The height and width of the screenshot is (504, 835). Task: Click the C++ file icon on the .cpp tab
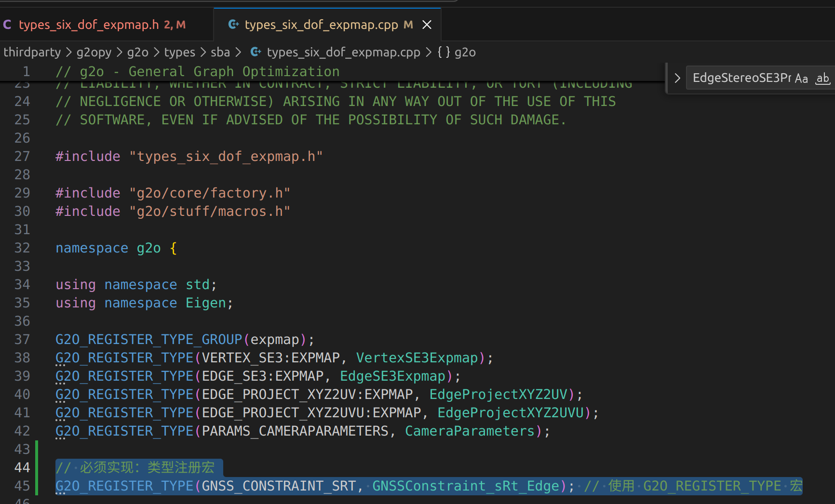[x=234, y=25]
